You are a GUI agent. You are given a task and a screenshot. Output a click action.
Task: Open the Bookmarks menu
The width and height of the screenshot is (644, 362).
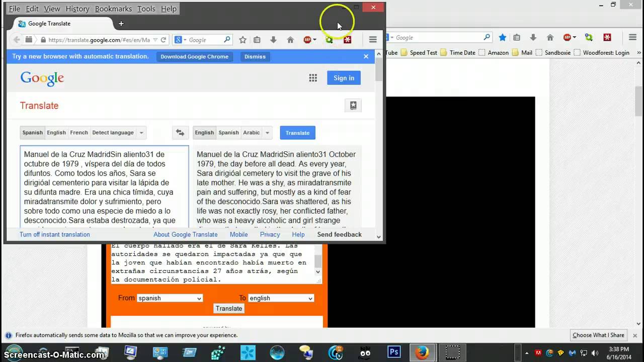pos(113,9)
